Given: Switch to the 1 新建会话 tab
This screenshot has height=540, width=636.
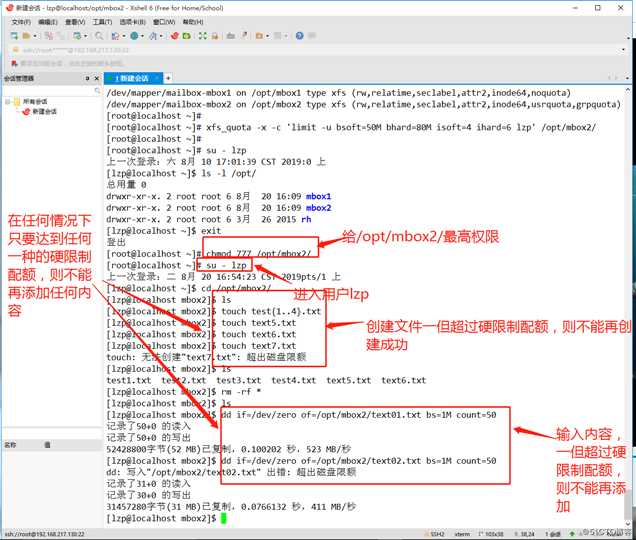Looking at the screenshot, I should (x=131, y=78).
